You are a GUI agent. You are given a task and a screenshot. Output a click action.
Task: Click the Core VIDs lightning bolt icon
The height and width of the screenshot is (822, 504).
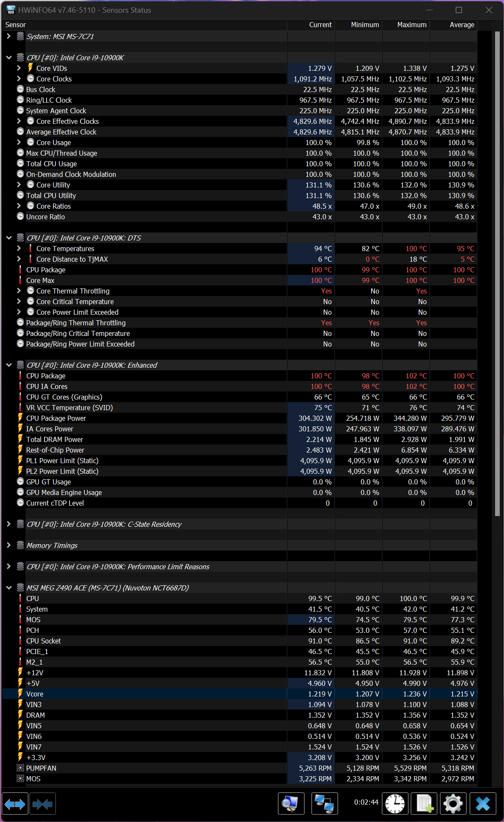31,68
